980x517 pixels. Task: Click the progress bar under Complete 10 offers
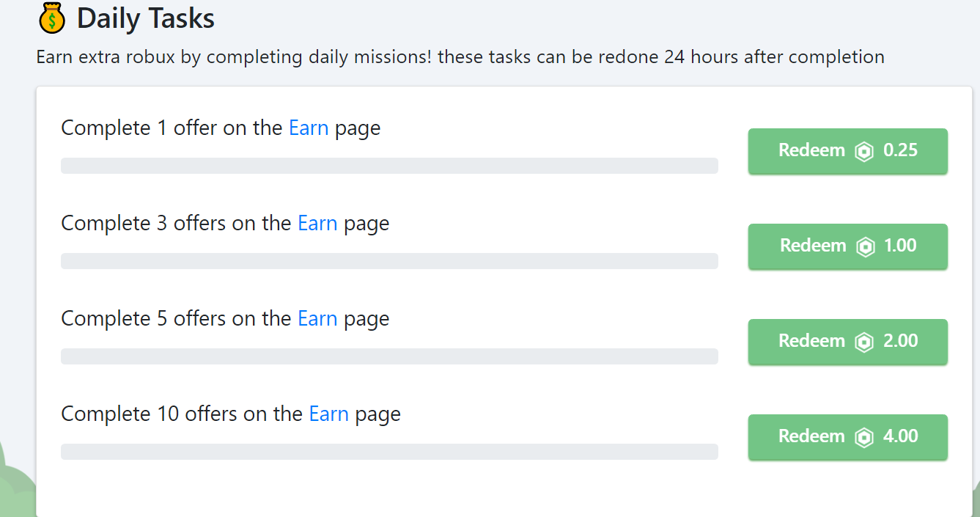389,452
